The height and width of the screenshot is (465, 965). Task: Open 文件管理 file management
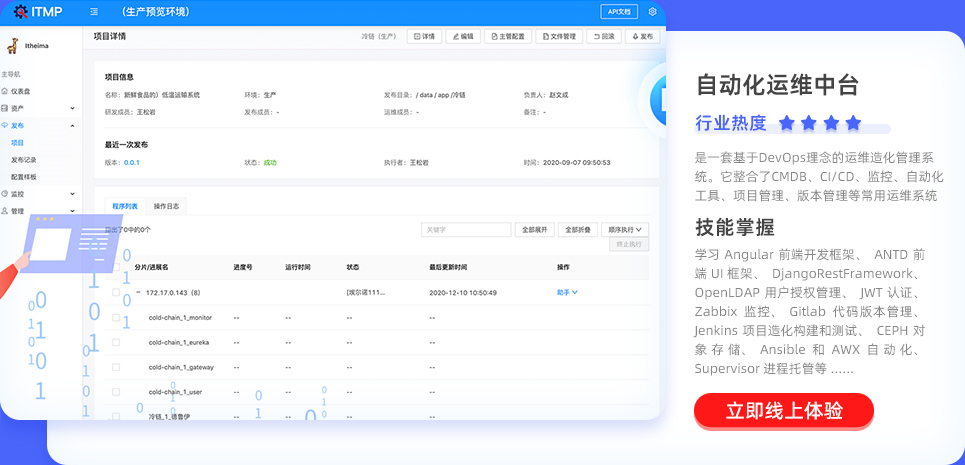point(559,36)
